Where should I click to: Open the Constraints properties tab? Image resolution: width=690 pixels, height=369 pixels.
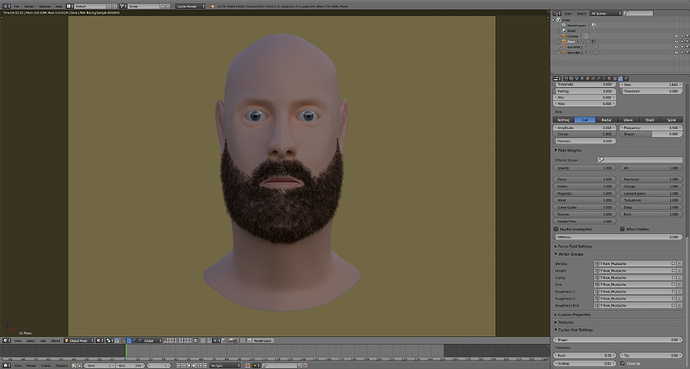click(593, 78)
